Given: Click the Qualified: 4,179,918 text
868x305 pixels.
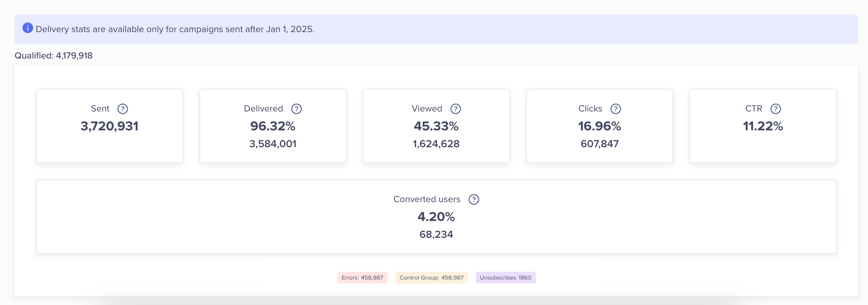Looking at the screenshot, I should [53, 56].
